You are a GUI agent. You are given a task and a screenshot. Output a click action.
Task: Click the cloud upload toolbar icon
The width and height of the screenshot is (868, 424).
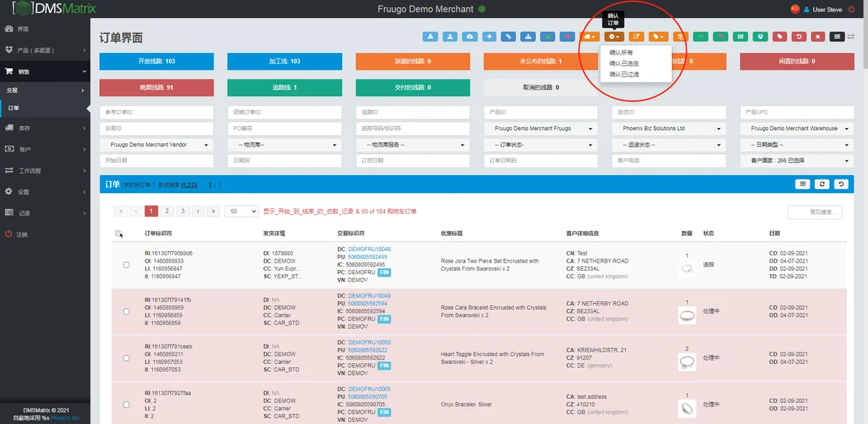470,36
